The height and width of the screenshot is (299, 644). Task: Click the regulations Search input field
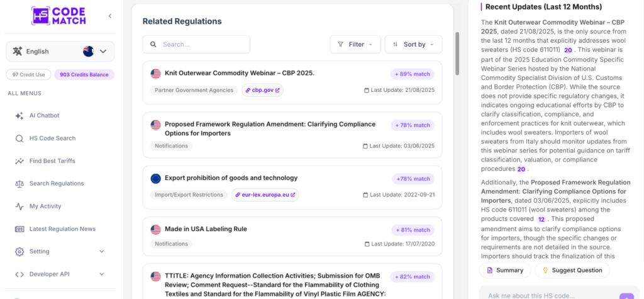coord(196,45)
